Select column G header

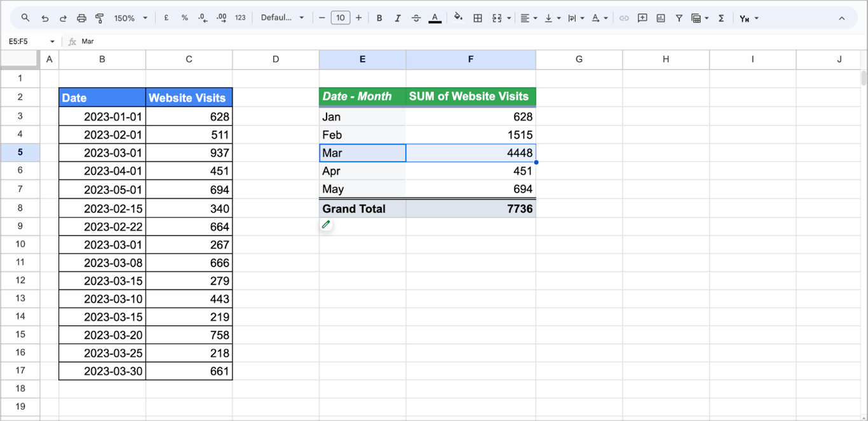coord(579,59)
